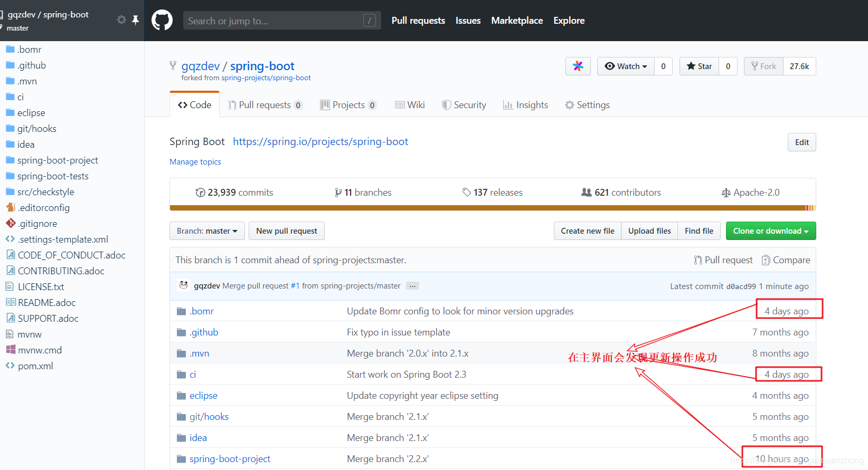The height and width of the screenshot is (470, 868).
Task: Click the slash shortcut icon in search box
Action: pos(370,21)
